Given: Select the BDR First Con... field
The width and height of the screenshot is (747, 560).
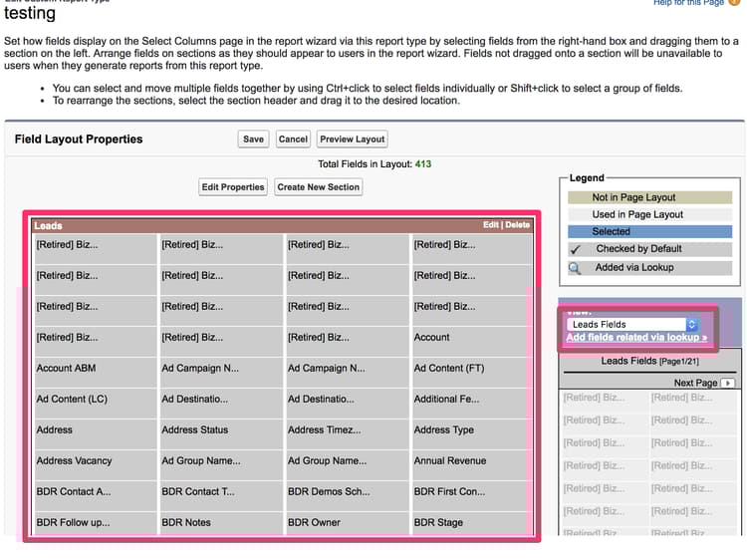Looking at the screenshot, I should coord(472,496).
